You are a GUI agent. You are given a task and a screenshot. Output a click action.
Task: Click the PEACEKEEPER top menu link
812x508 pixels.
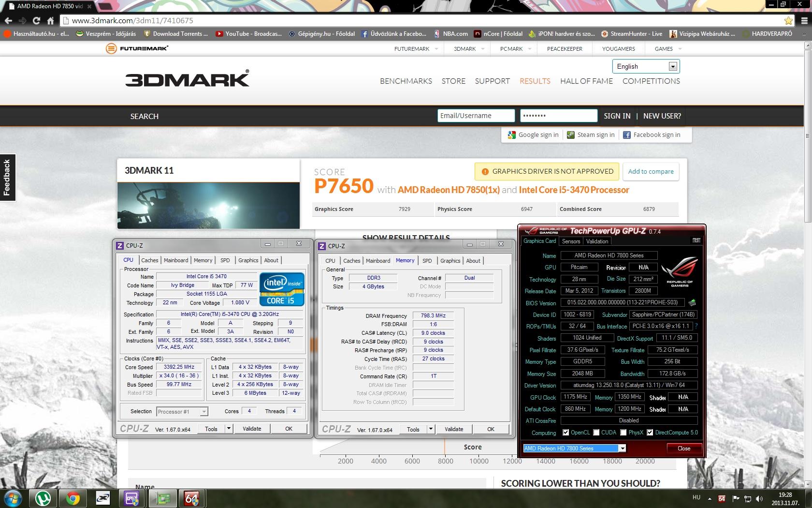click(565, 49)
